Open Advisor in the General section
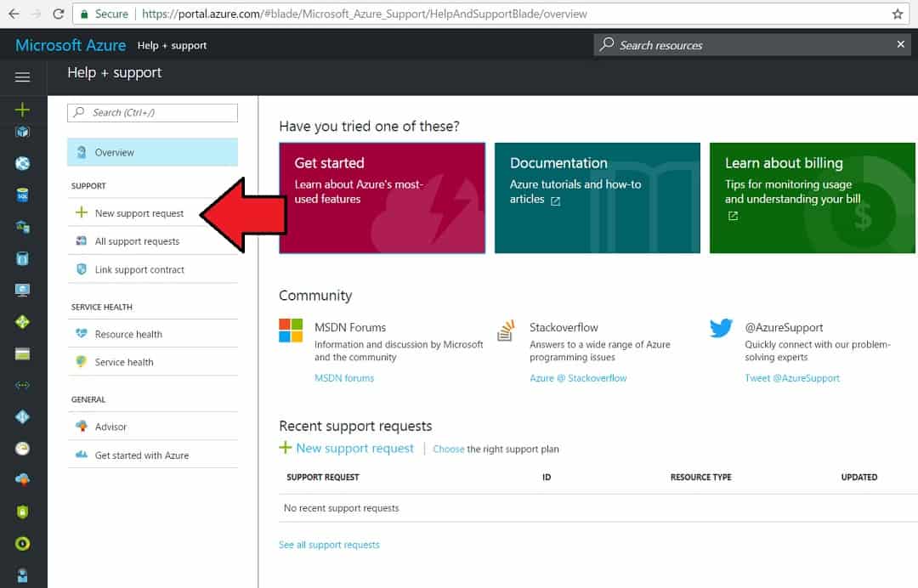Viewport: 918px width, 588px height. (x=152, y=427)
